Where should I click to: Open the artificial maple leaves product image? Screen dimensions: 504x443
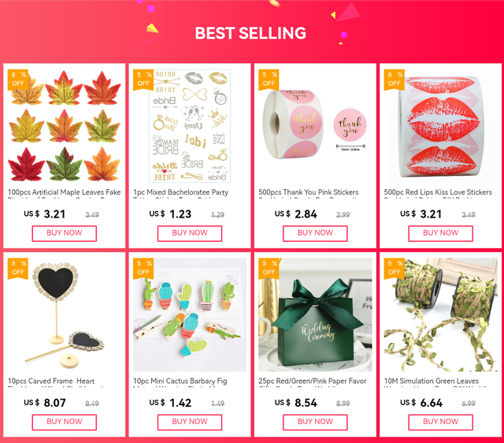[x=65, y=126]
